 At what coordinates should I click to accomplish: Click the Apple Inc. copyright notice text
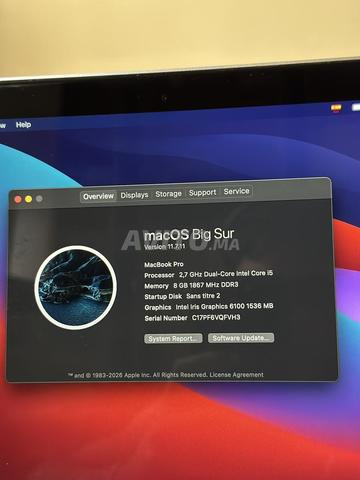(x=137, y=375)
